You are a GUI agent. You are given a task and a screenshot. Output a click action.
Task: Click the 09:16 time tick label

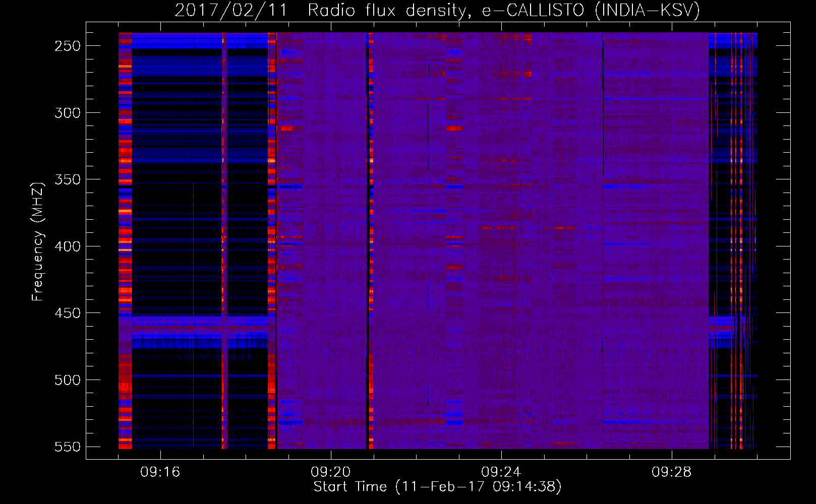[x=160, y=472]
